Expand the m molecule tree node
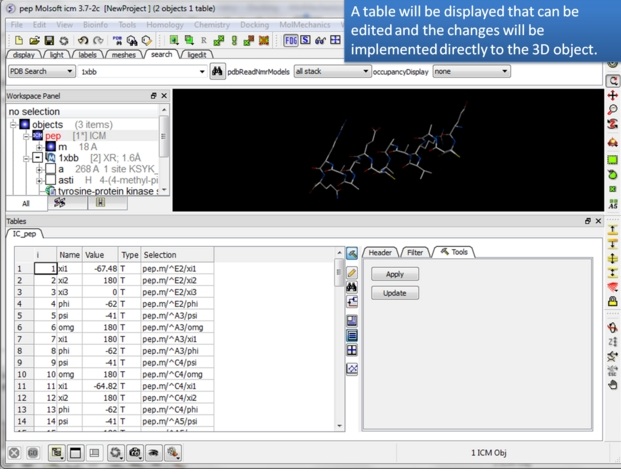This screenshot has width=621, height=474. [39, 147]
